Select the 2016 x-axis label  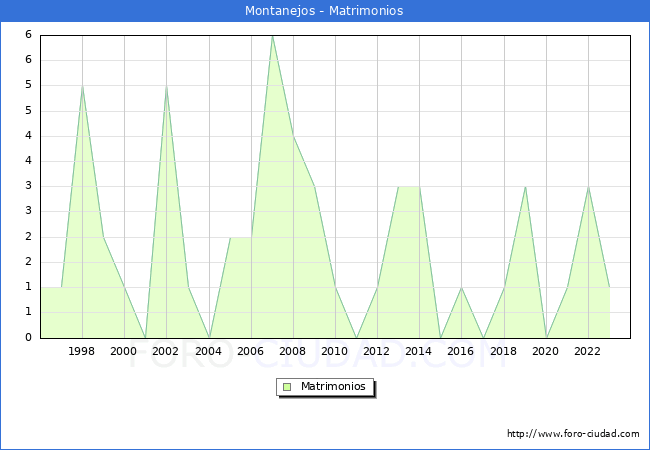461,351
